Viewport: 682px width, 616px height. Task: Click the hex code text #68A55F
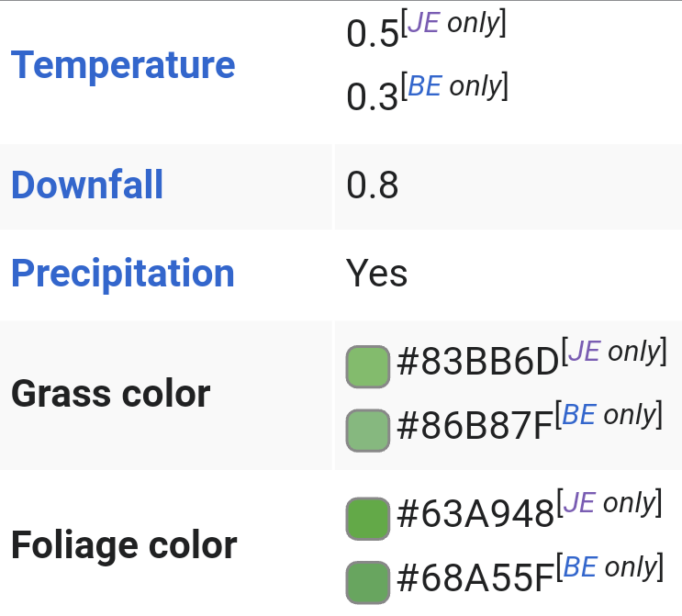[x=476, y=580]
